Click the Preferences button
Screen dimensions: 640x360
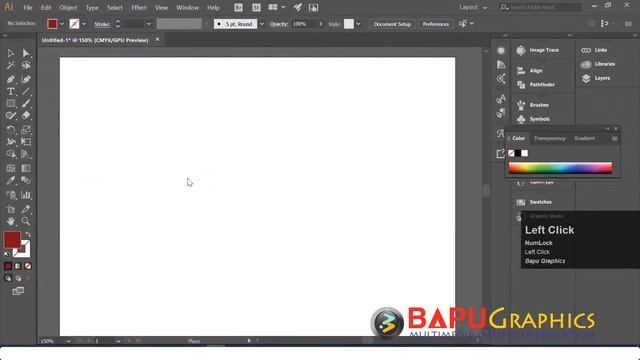pyautogui.click(x=436, y=24)
